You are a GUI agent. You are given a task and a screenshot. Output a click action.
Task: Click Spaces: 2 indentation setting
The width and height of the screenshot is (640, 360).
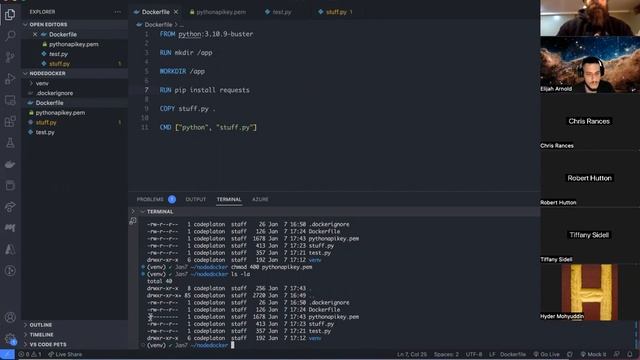click(446, 354)
